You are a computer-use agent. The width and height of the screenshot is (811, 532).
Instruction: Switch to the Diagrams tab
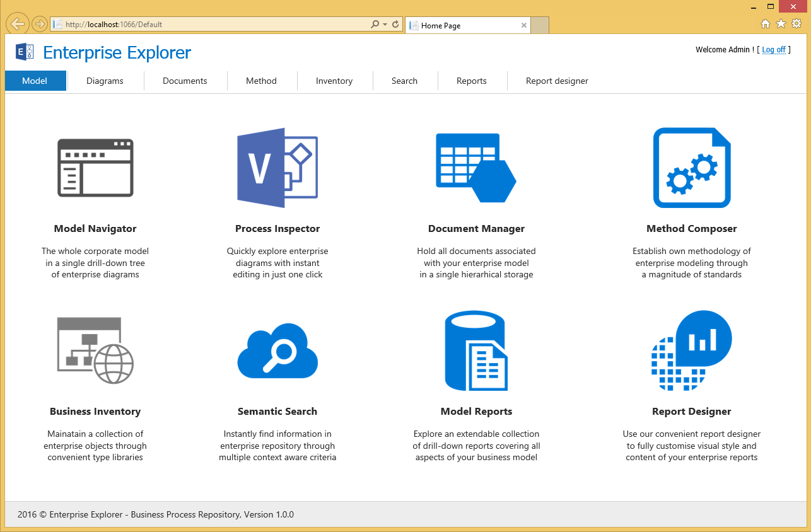(x=105, y=81)
